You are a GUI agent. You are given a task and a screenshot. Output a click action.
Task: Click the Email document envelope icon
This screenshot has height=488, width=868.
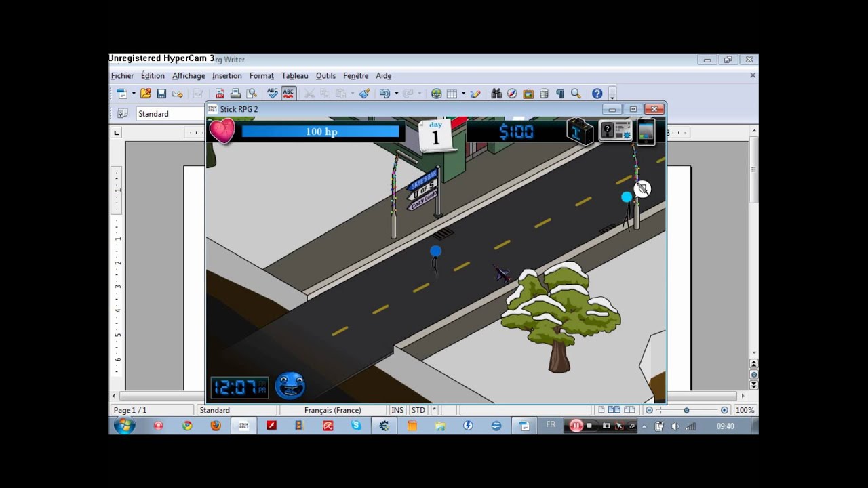178,94
